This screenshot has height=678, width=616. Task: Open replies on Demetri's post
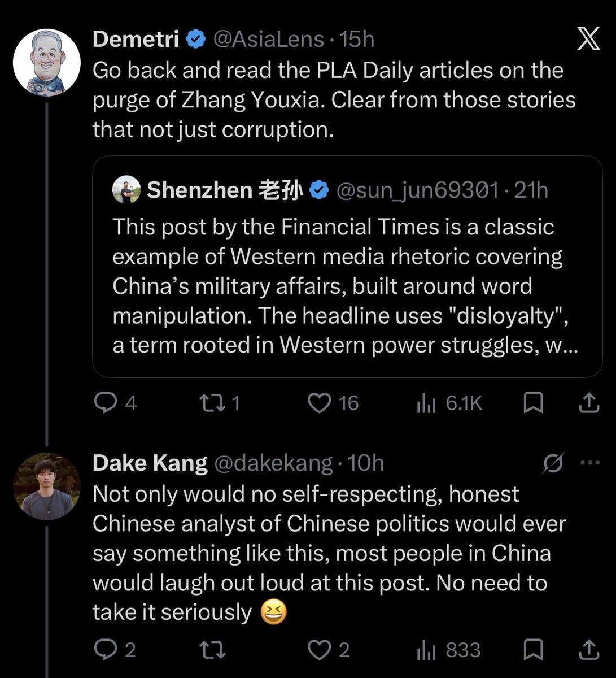point(115,403)
